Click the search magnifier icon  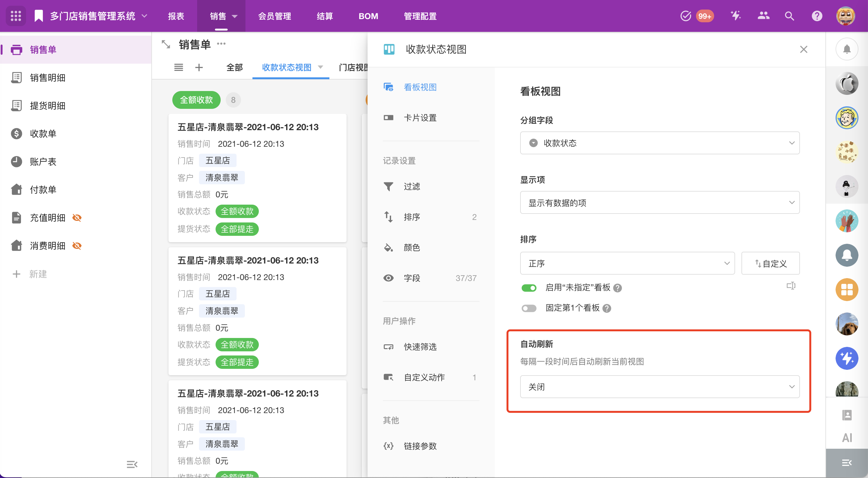(x=789, y=16)
